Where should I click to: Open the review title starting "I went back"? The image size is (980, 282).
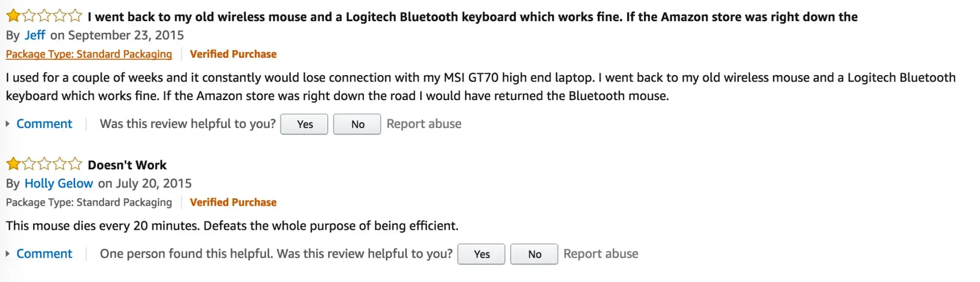[472, 17]
